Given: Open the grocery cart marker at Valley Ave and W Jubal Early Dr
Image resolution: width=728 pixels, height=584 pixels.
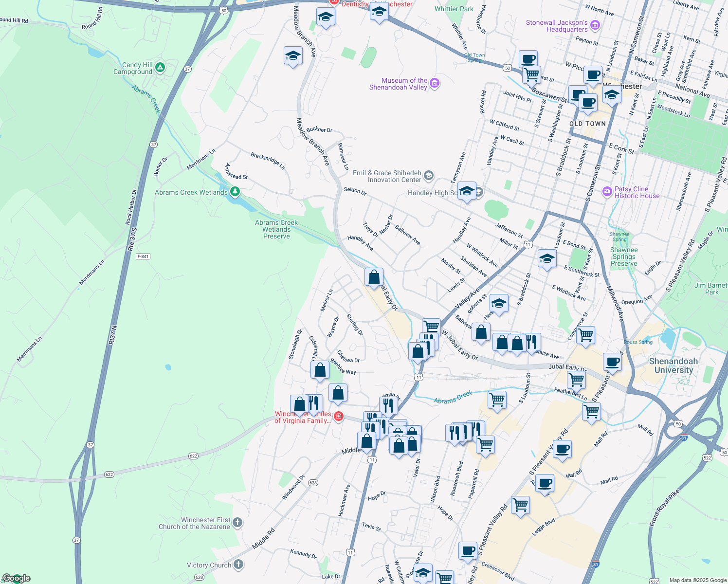Looking at the screenshot, I should [x=431, y=327].
